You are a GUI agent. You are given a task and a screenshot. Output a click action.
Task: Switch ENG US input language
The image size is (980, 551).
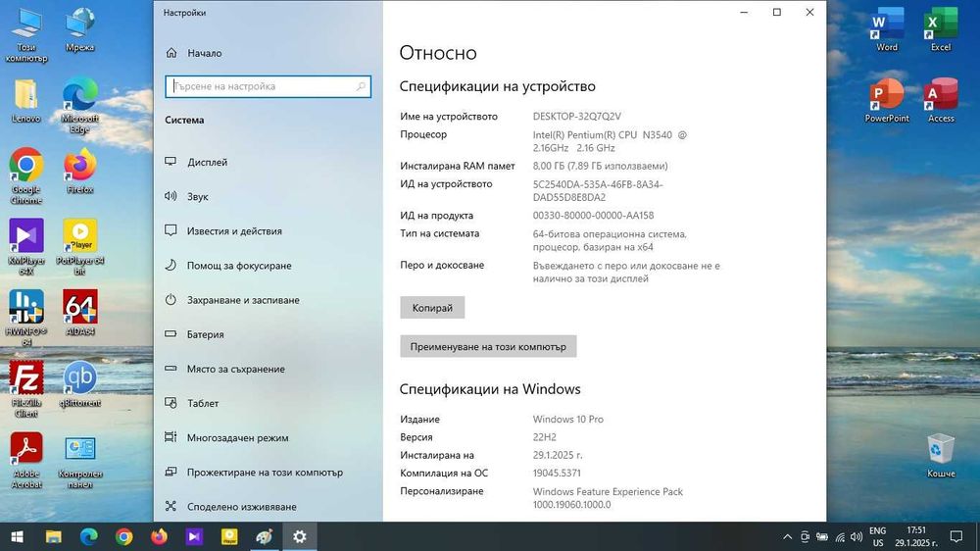(x=877, y=536)
